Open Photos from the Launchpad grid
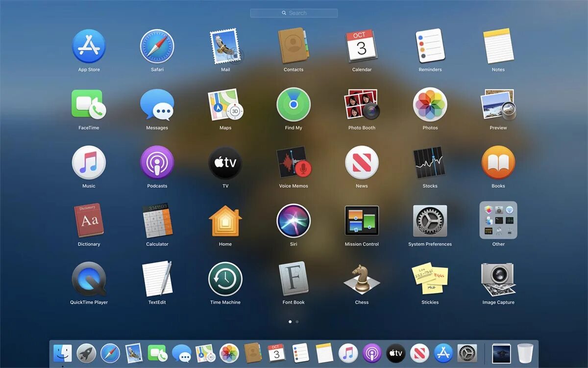 point(430,105)
